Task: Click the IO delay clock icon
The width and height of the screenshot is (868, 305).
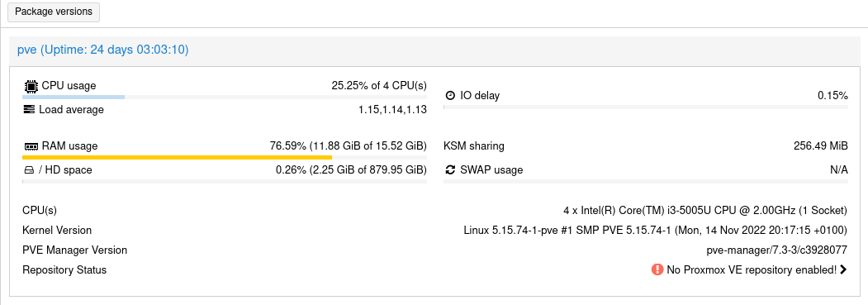Action: pos(450,95)
